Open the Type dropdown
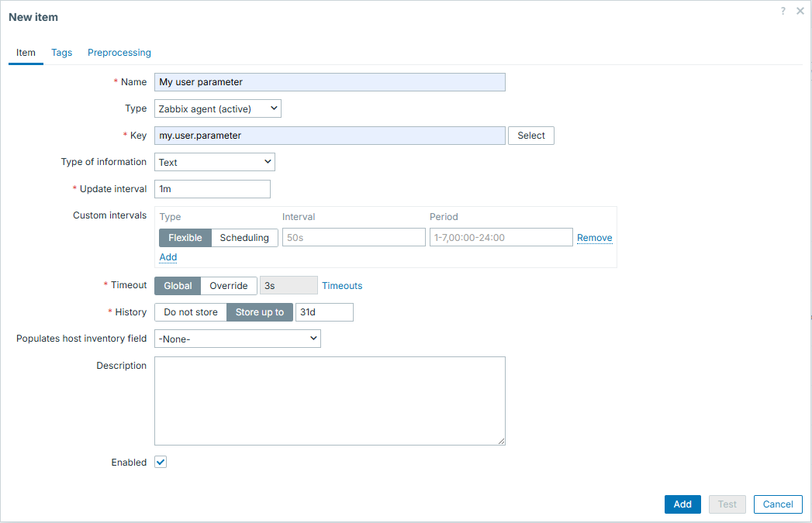The width and height of the screenshot is (812, 523). 217,109
